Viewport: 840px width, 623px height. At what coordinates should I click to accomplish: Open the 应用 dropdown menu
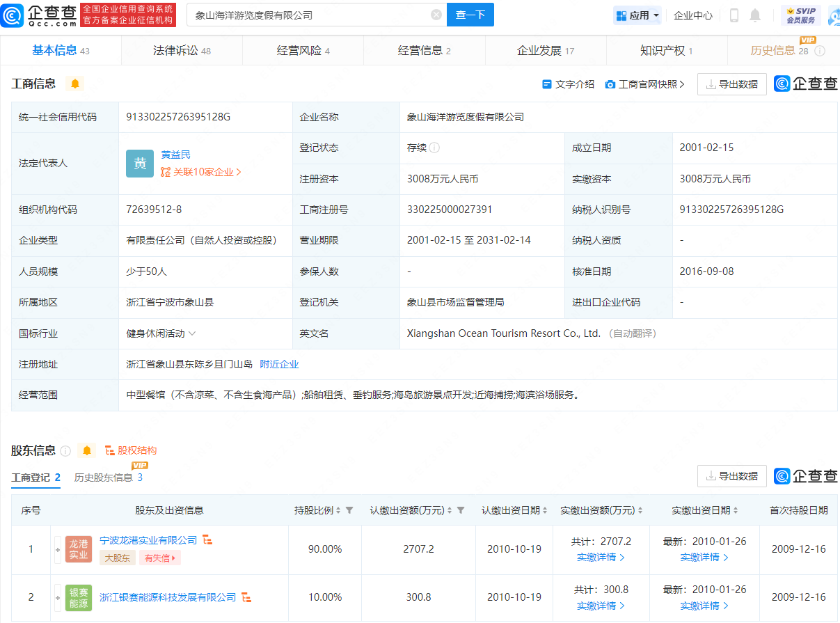pyautogui.click(x=637, y=15)
